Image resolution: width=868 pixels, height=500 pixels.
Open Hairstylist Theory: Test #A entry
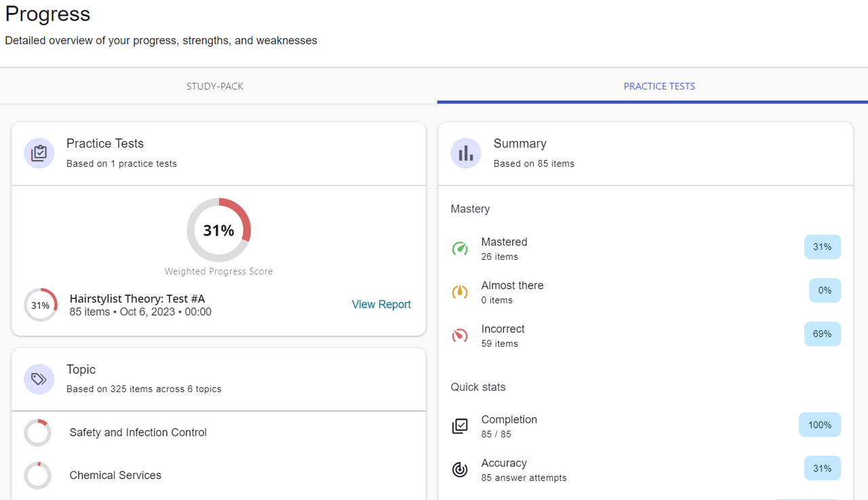click(x=138, y=299)
